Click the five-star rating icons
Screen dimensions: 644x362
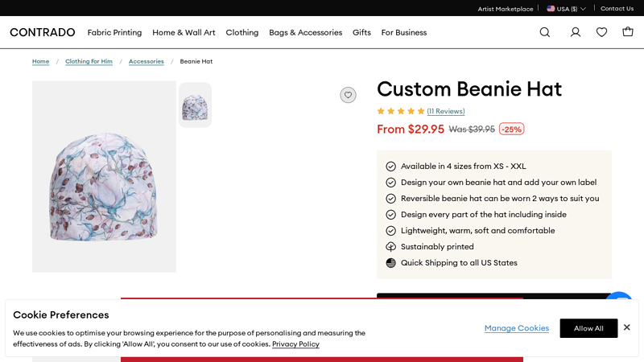400,111
